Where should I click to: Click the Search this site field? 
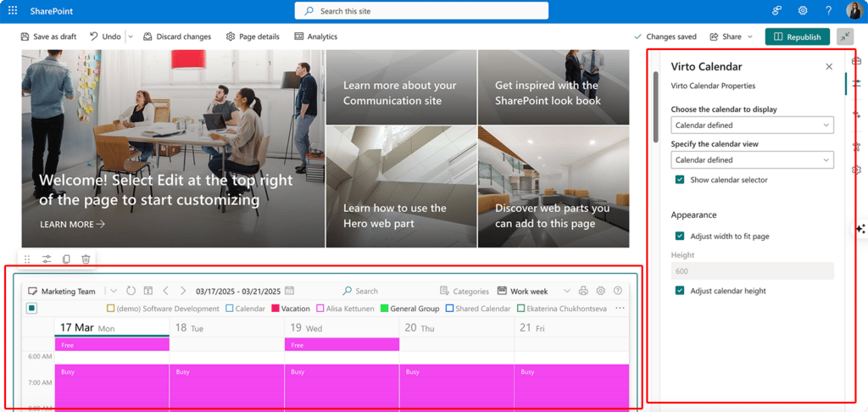pos(421,11)
